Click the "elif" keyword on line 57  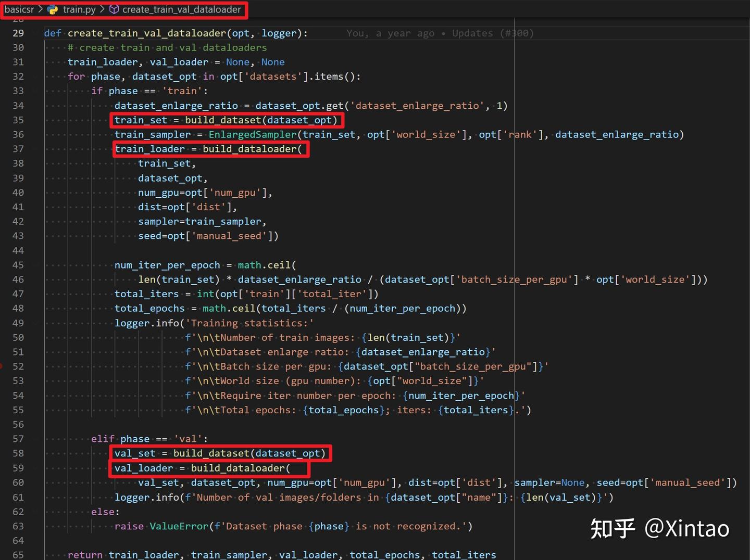[103, 439]
